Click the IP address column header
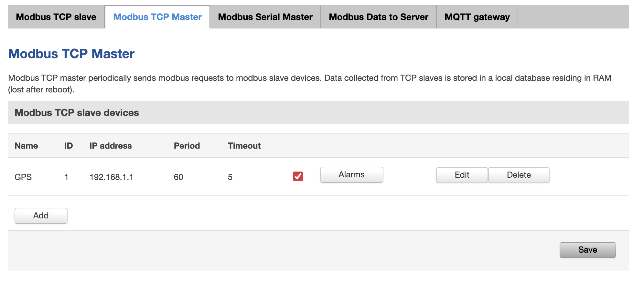The width and height of the screenshot is (644, 294). point(111,146)
